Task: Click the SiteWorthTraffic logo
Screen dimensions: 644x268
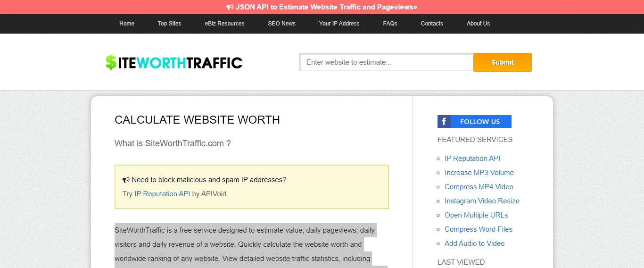Action: point(174,62)
